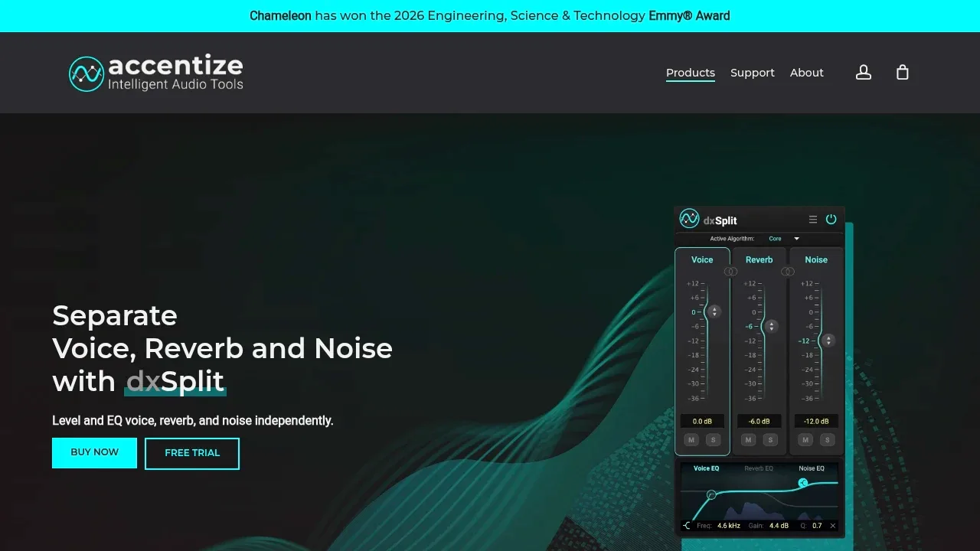Click the X icon after the Q value
The width and height of the screenshot is (980, 551).
point(832,526)
